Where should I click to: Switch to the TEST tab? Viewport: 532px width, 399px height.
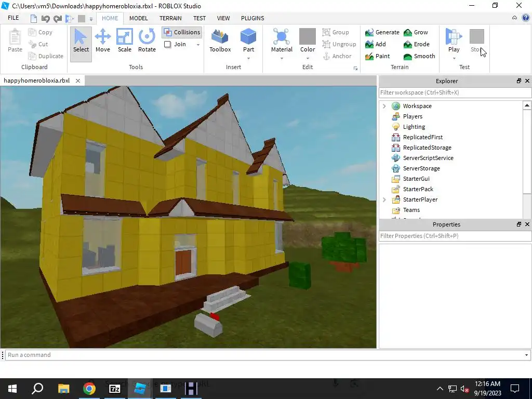(199, 18)
